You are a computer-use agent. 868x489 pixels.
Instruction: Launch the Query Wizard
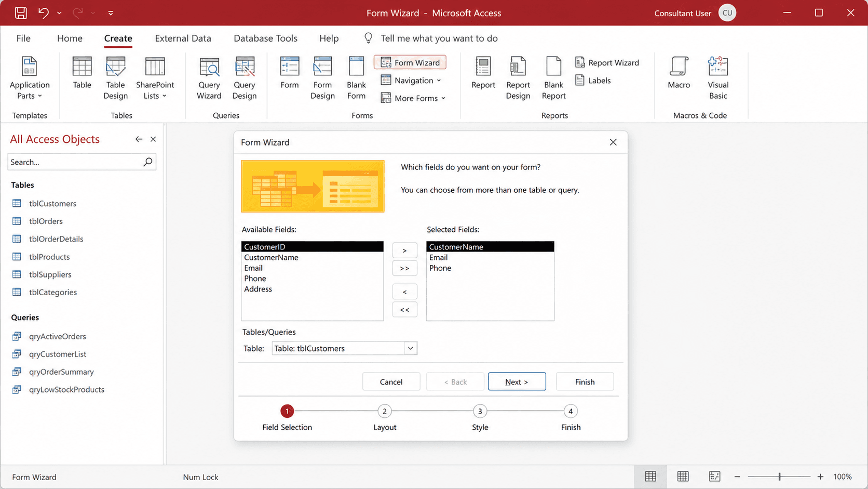coord(209,78)
